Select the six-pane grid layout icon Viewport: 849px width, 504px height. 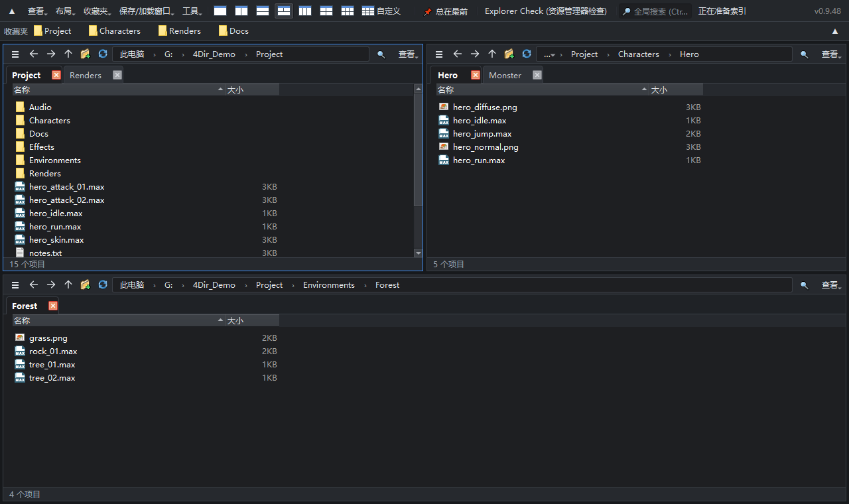pyautogui.click(x=348, y=11)
